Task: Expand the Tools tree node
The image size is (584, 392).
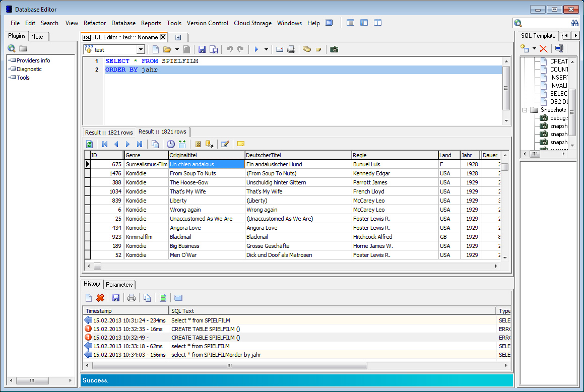Action: pos(9,78)
